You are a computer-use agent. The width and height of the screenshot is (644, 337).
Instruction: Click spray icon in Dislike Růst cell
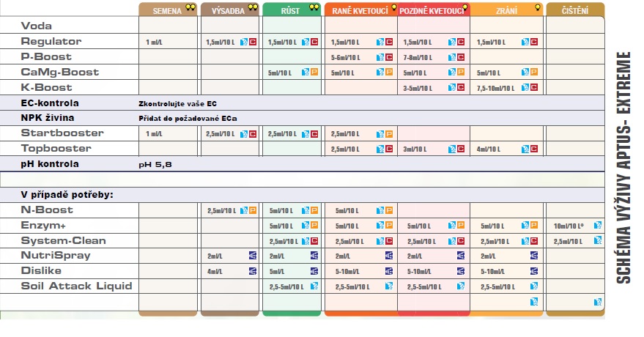pos(314,271)
